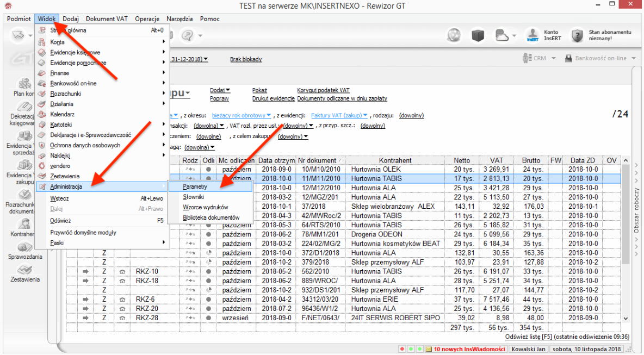Sort table by the Netto column header
Viewport: 644px width, 355px height.
(x=462, y=160)
